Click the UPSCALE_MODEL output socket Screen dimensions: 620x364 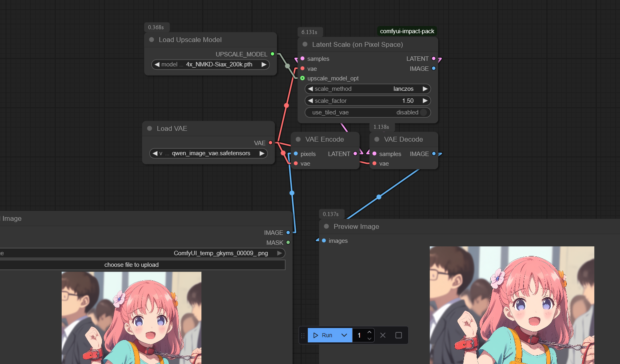pyautogui.click(x=273, y=54)
